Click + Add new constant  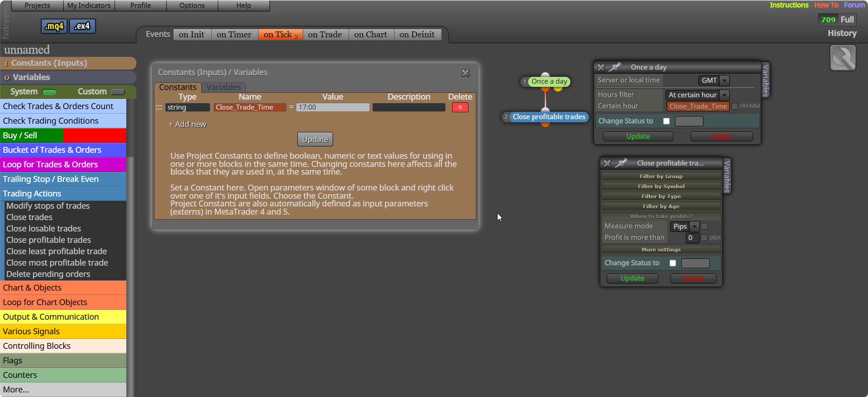[188, 124]
